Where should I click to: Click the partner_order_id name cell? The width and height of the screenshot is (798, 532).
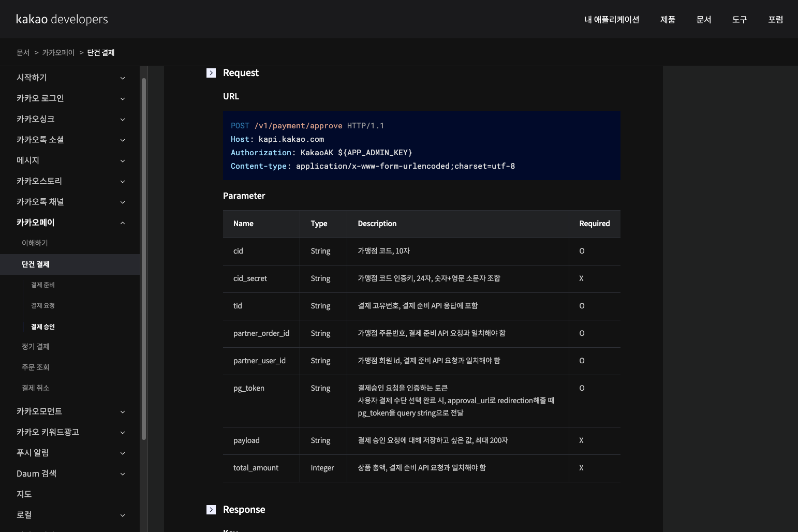pyautogui.click(x=261, y=334)
